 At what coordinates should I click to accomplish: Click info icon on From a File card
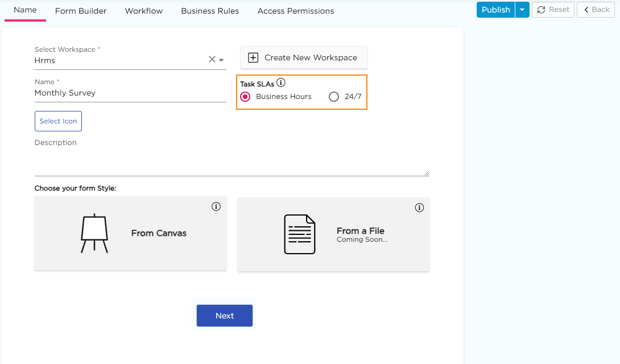tap(420, 208)
